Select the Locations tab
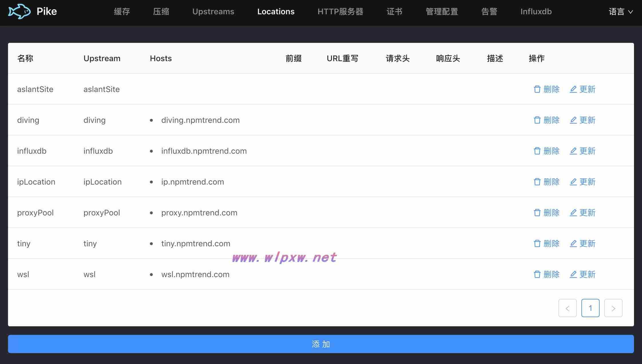The image size is (642, 364). coord(276,11)
